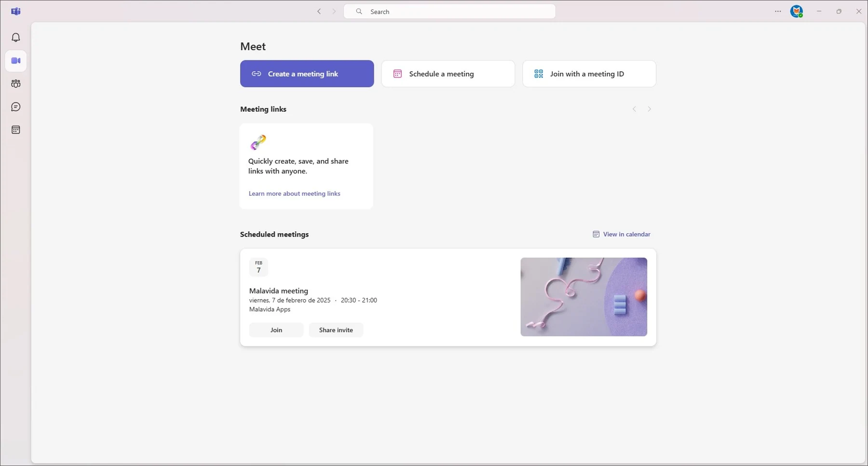Click the meeting date 'viernes, 7 de febrero de 2025'
868x466 pixels.
(x=290, y=300)
